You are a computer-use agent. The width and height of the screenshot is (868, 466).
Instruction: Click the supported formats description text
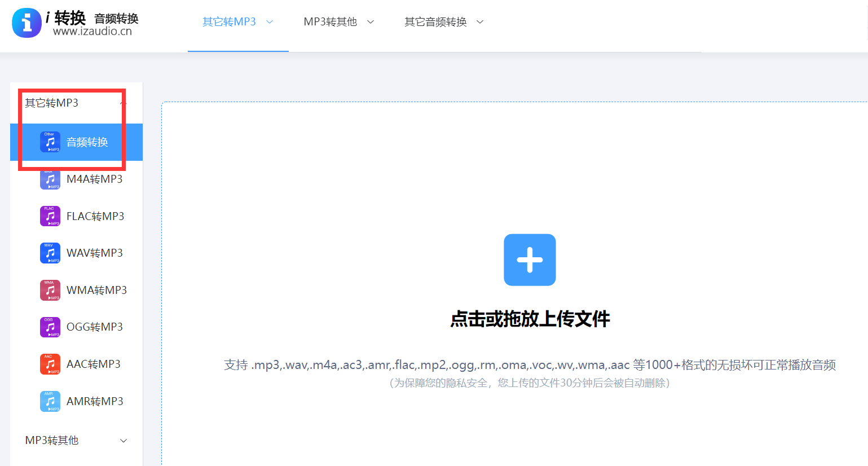(x=530, y=365)
